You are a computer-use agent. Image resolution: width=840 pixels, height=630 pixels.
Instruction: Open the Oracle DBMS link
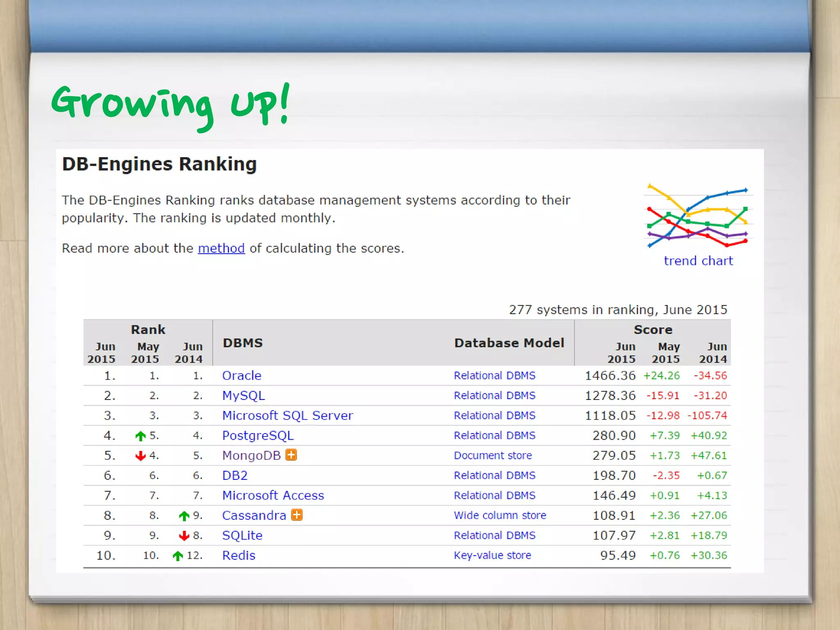[x=242, y=375]
